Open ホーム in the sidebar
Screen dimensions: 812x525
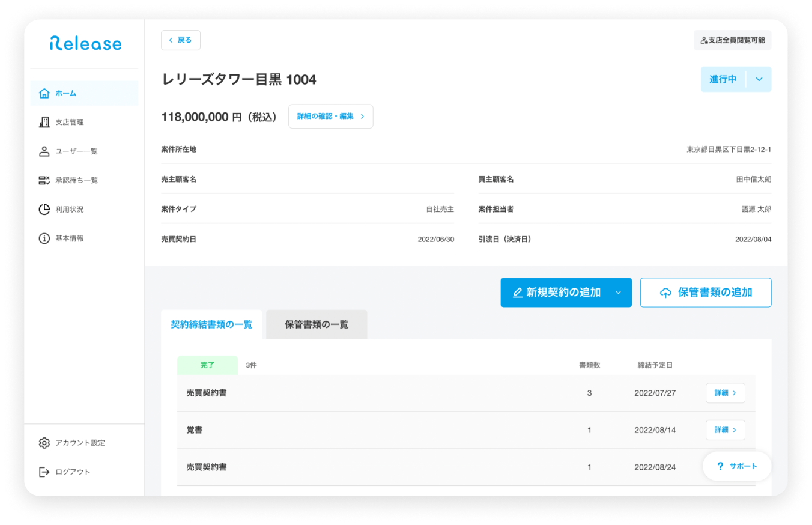tap(85, 93)
